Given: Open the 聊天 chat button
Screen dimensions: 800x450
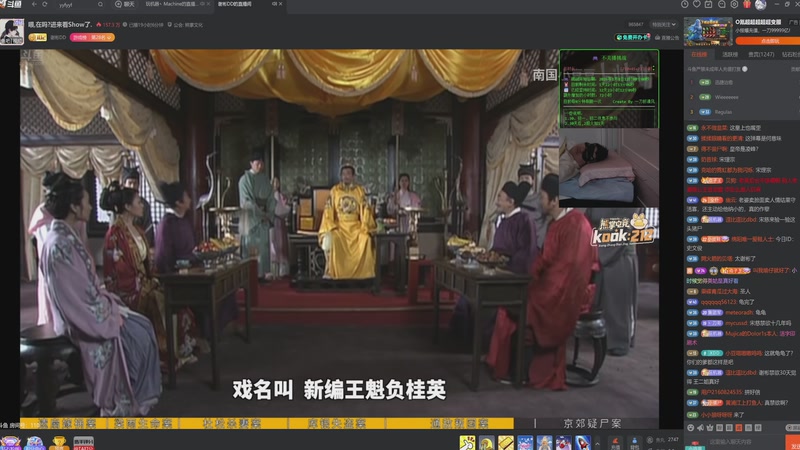Looking at the screenshot, I should [124, 4].
